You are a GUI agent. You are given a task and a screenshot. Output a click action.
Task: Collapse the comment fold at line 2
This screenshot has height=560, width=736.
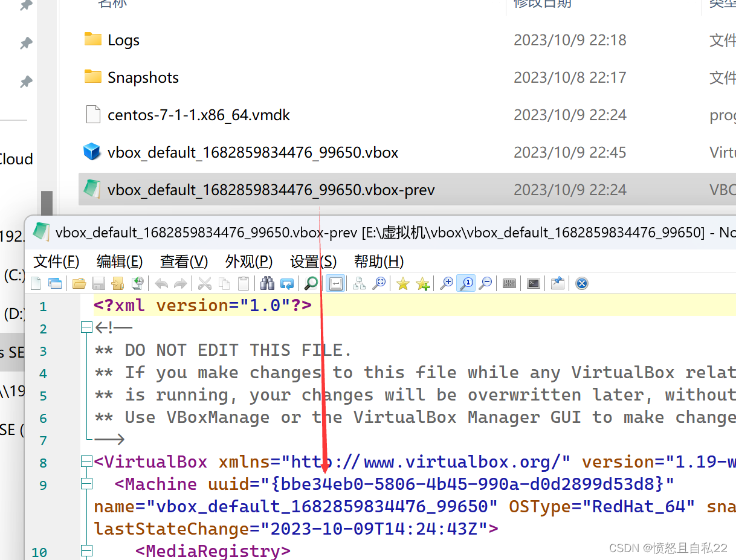pyautogui.click(x=86, y=328)
